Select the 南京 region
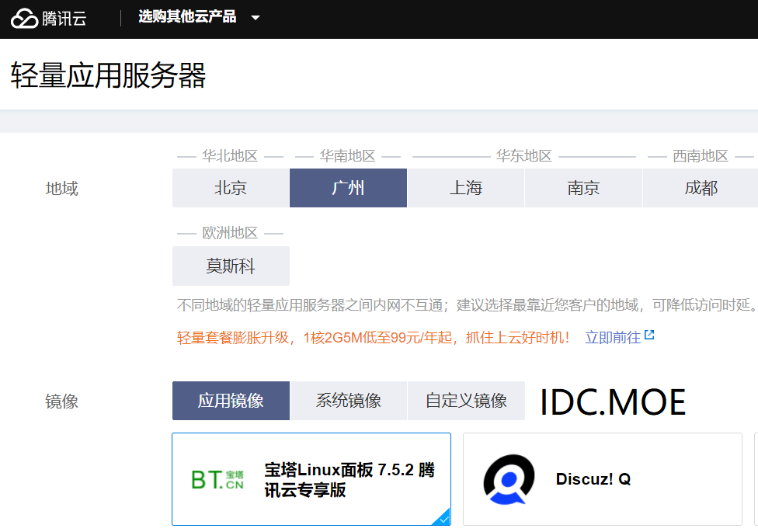The width and height of the screenshot is (758, 532). (583, 188)
